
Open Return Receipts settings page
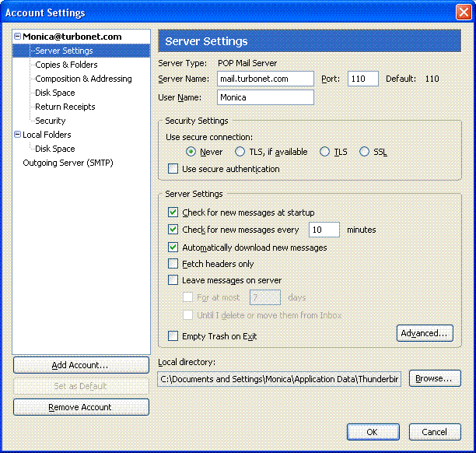click(65, 107)
